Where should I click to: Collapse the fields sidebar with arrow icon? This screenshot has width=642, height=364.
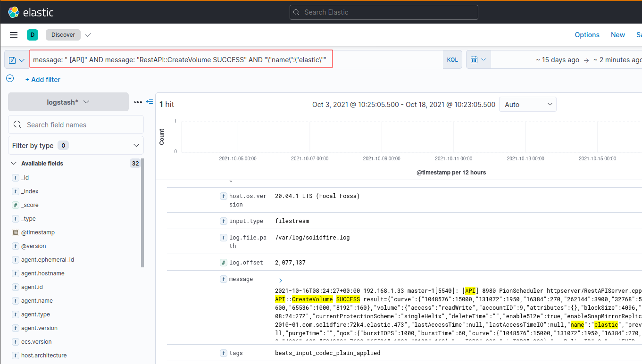click(x=150, y=101)
